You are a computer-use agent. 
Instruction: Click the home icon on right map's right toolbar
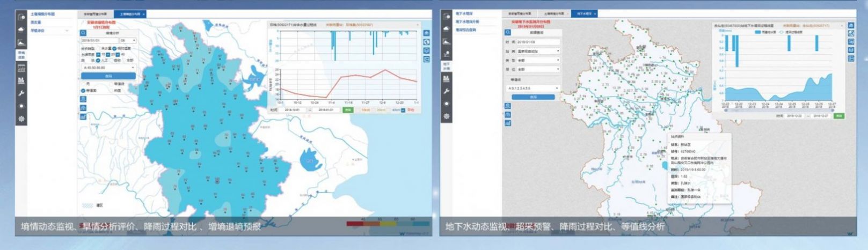pyautogui.click(x=851, y=25)
